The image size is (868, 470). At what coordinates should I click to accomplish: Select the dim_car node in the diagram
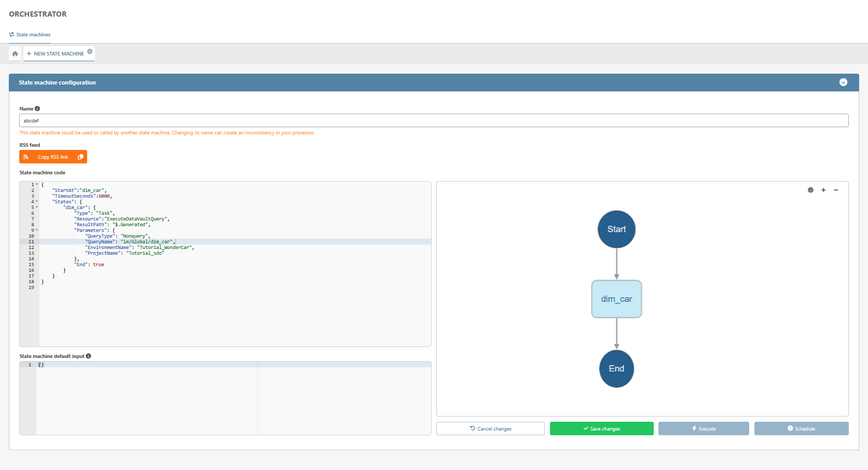[616, 299]
